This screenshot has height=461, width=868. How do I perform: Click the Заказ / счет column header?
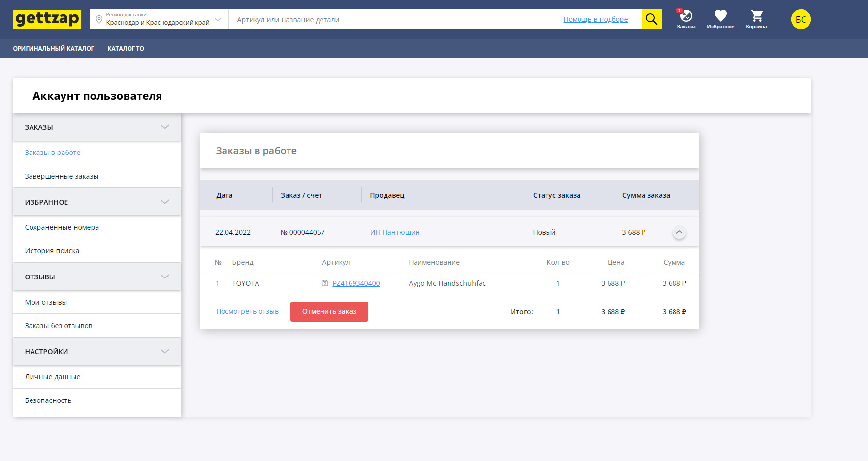(301, 195)
